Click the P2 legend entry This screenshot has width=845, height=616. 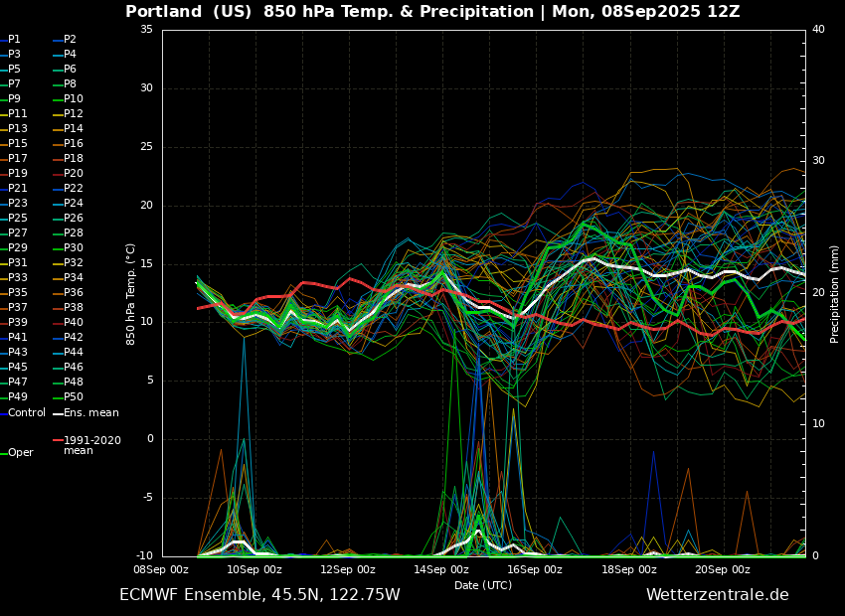coord(70,40)
